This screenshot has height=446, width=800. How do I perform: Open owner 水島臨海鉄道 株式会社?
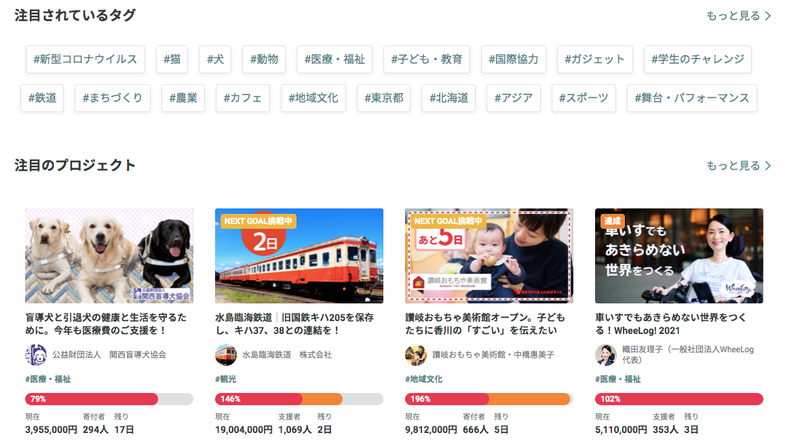click(x=287, y=355)
